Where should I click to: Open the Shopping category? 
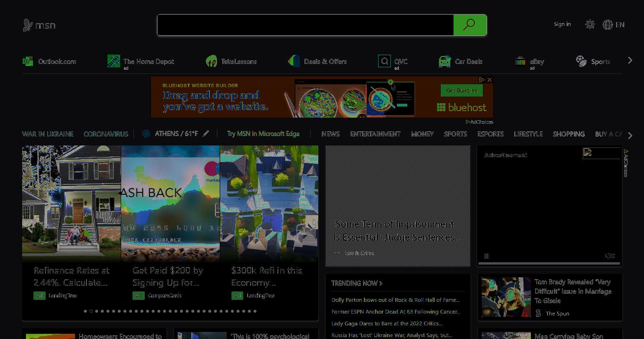coord(569,134)
